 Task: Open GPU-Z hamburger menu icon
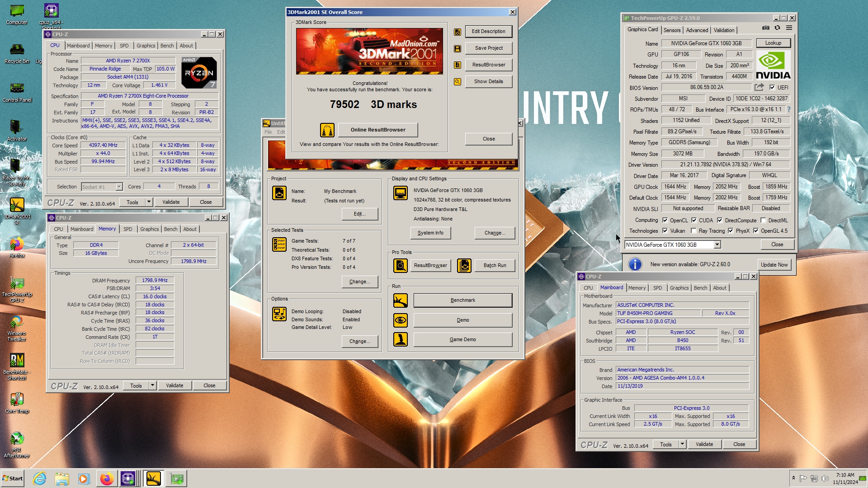pyautogui.click(x=789, y=28)
